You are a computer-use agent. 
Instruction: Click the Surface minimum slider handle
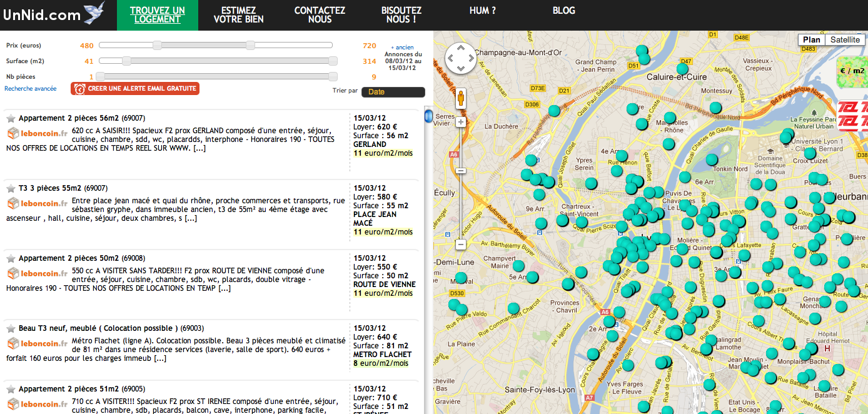(126, 61)
